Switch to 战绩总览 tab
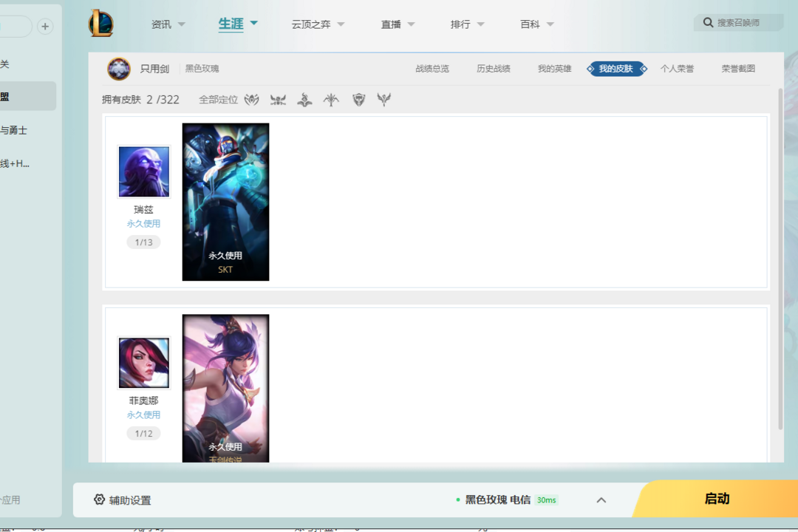 point(432,69)
